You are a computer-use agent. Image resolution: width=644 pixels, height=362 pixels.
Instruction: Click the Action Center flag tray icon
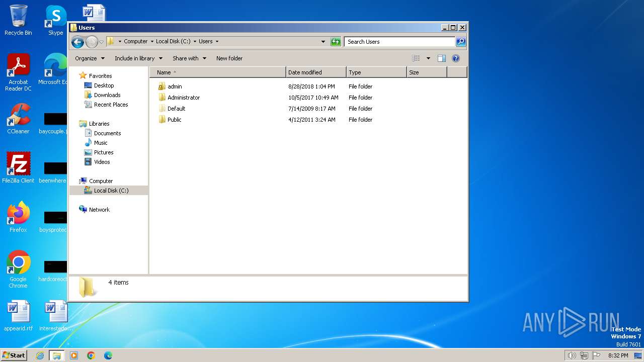click(596, 355)
